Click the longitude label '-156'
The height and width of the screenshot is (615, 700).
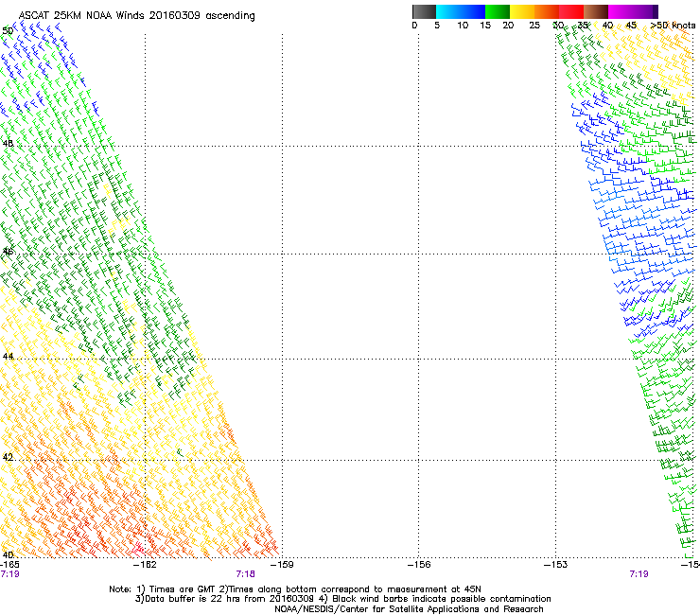point(419,565)
